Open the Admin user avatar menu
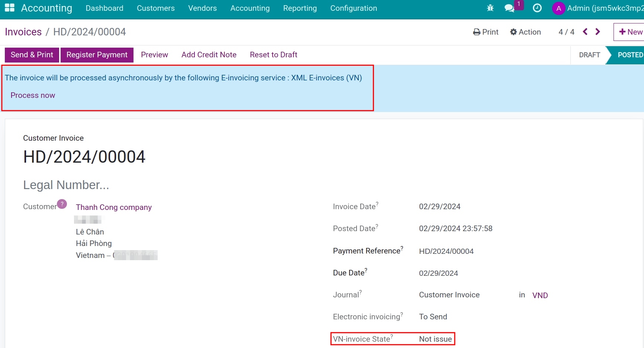The image size is (644, 348). pyautogui.click(x=558, y=8)
